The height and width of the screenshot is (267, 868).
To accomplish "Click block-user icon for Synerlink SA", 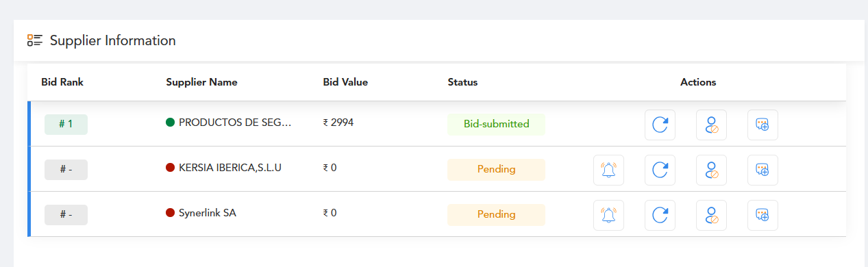I will point(711,215).
